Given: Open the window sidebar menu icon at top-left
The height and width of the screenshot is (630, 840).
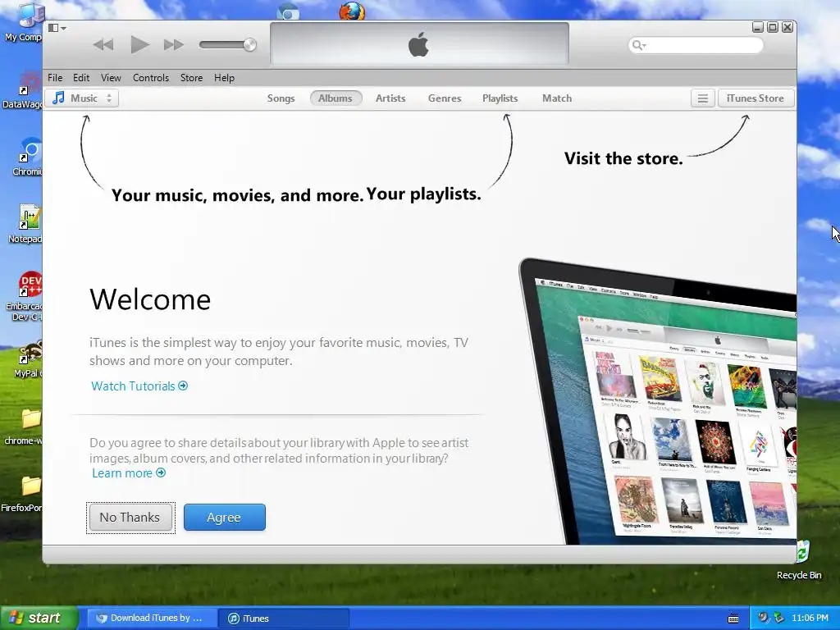Looking at the screenshot, I should (x=57, y=28).
